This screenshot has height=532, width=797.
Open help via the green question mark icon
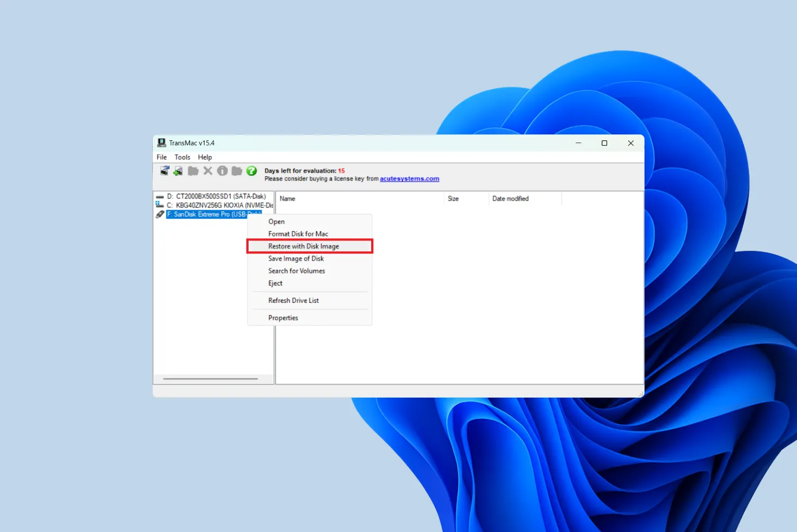(x=251, y=171)
